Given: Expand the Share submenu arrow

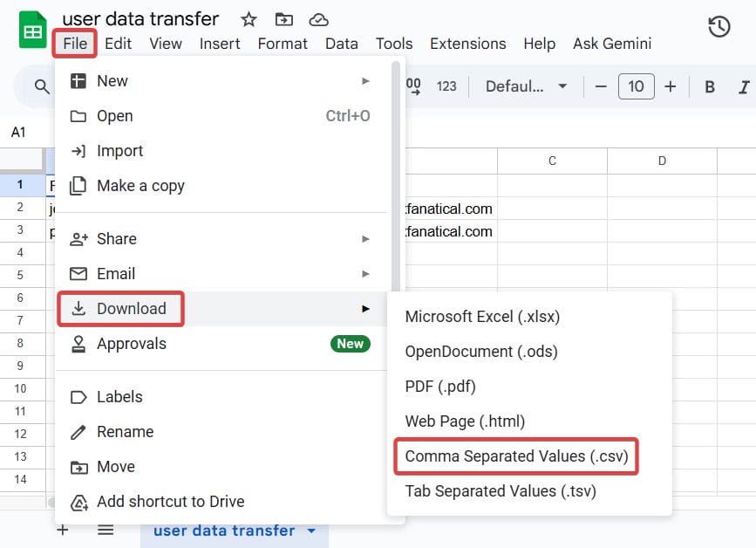Looking at the screenshot, I should pyautogui.click(x=366, y=238).
